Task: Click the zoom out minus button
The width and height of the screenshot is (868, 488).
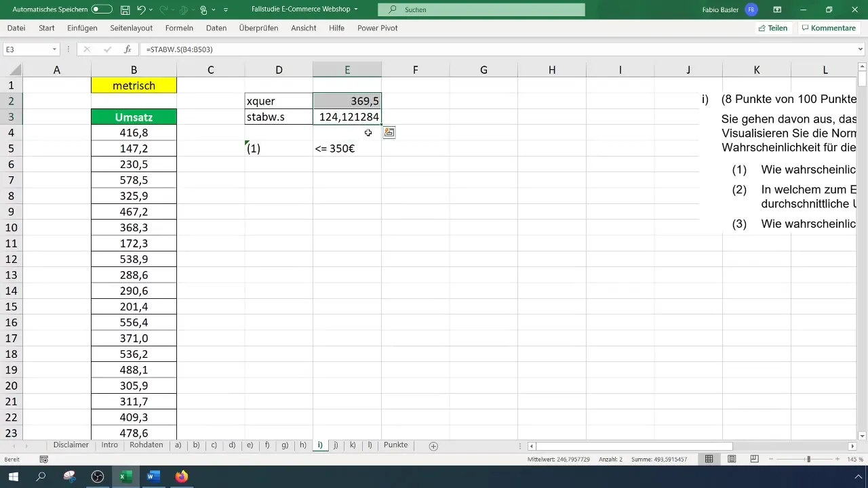Action: pos(771,459)
